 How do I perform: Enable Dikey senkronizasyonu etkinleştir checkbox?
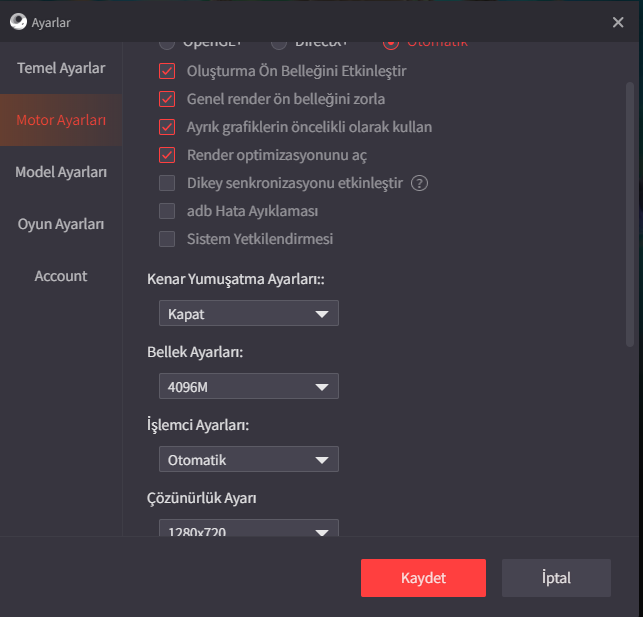coord(167,183)
